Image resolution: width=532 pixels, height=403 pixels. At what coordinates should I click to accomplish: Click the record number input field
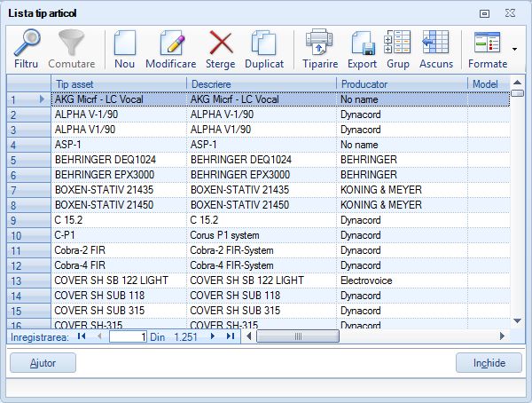click(127, 337)
